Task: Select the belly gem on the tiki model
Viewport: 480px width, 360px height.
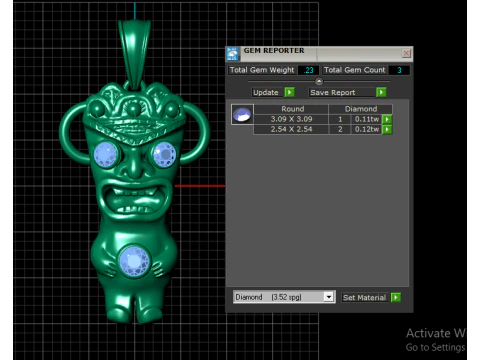Action: coord(134,261)
